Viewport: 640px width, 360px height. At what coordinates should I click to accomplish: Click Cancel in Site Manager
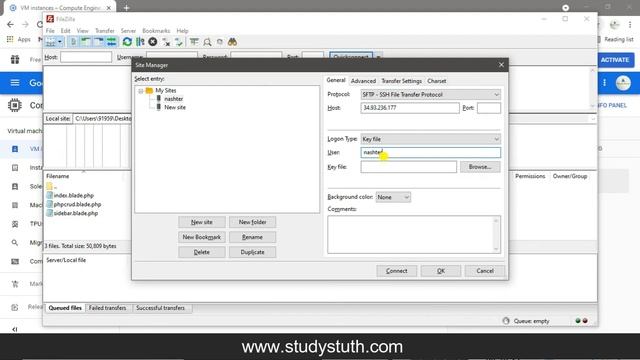(x=485, y=271)
